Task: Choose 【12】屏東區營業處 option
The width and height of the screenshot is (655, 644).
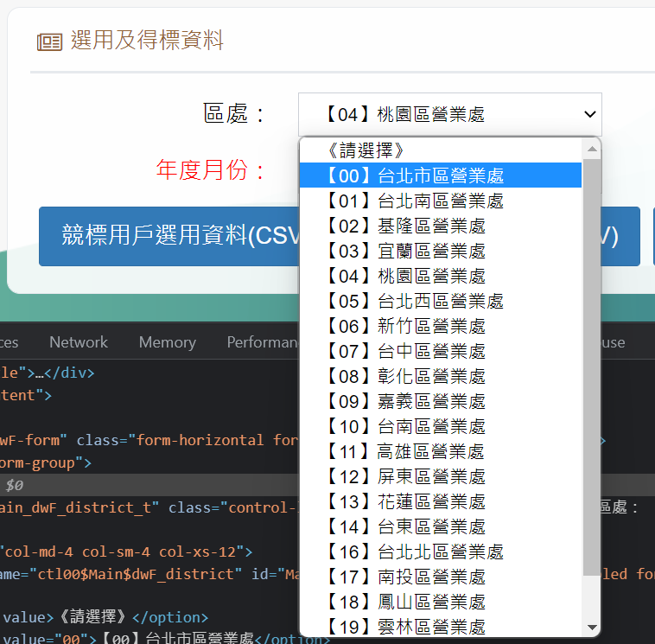Action: (x=441, y=476)
